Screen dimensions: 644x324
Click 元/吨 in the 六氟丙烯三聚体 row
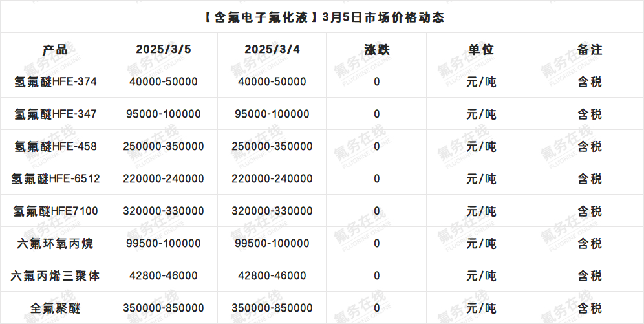[481, 276]
